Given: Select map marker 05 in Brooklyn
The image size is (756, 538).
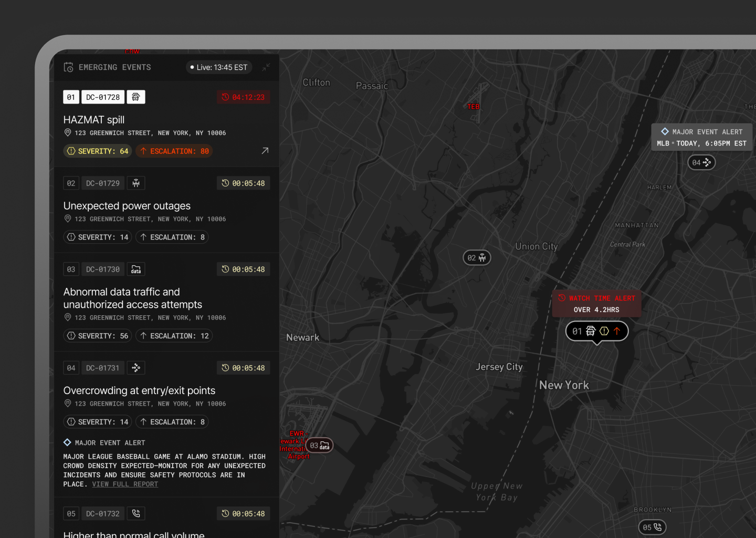Looking at the screenshot, I should click(x=652, y=527).
